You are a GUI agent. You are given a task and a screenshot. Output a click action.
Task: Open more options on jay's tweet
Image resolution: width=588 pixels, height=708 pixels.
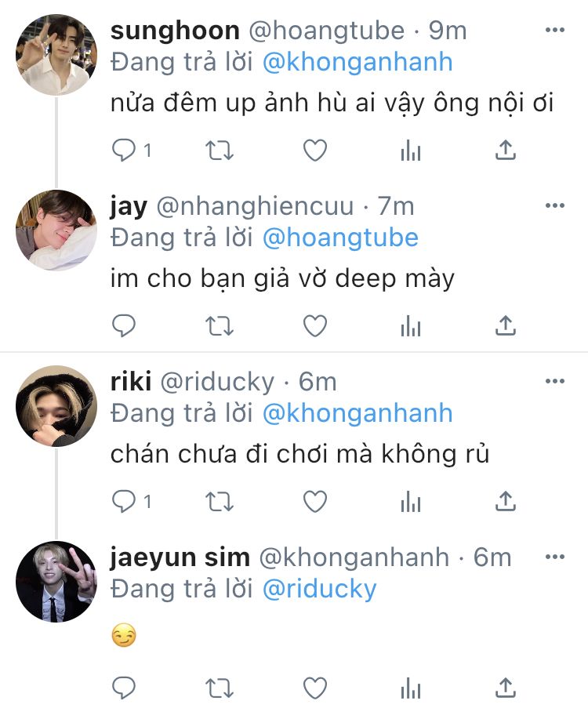point(555,205)
